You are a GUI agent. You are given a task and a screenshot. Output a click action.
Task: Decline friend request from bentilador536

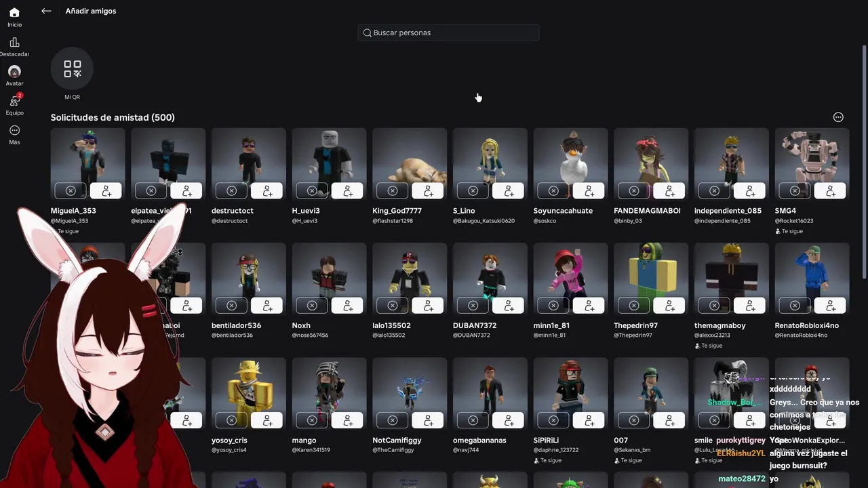pos(231,306)
